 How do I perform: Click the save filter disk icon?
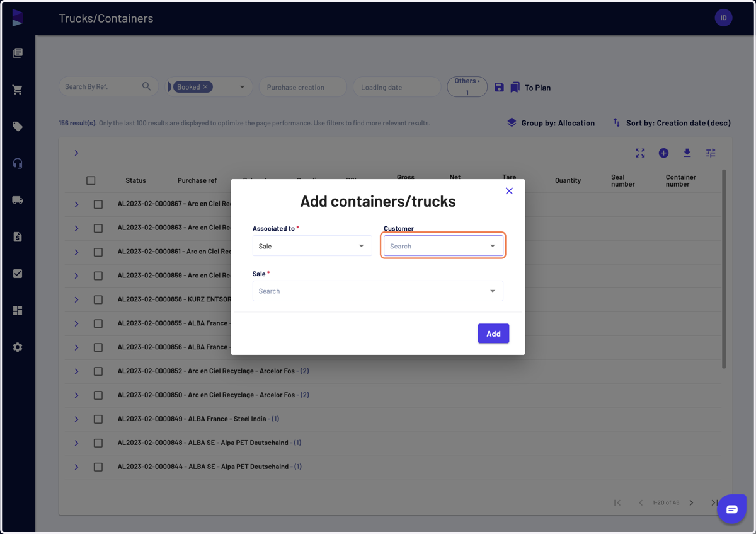499,87
